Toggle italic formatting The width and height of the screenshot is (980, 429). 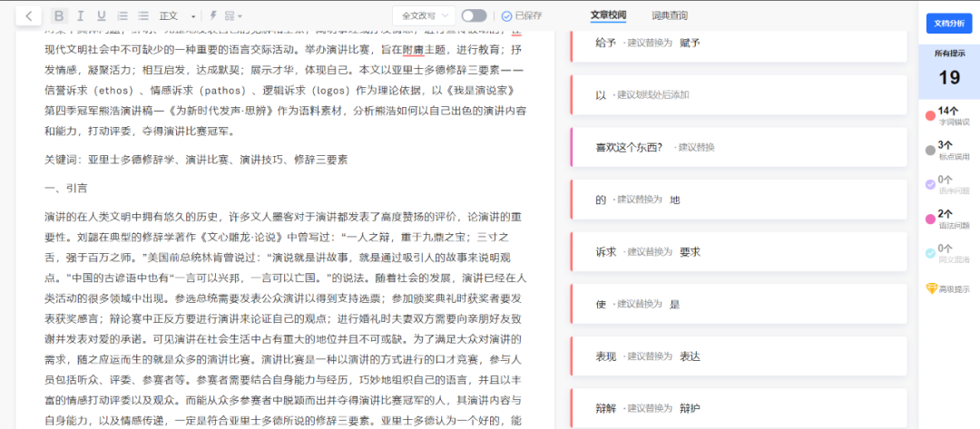[80, 15]
